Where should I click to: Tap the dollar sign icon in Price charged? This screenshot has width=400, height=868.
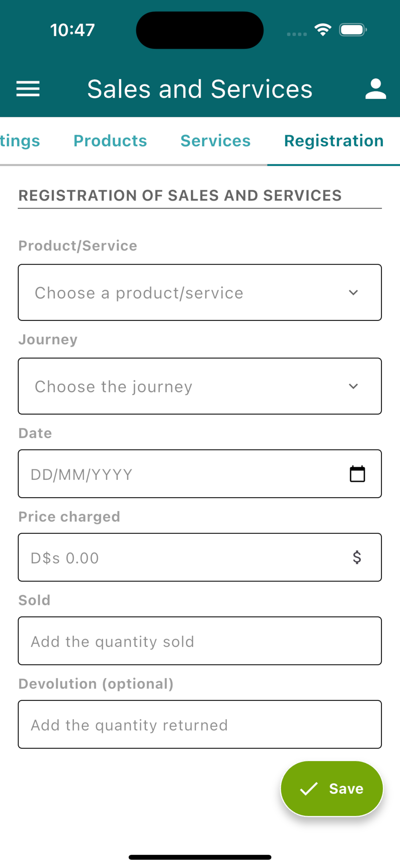point(357,557)
